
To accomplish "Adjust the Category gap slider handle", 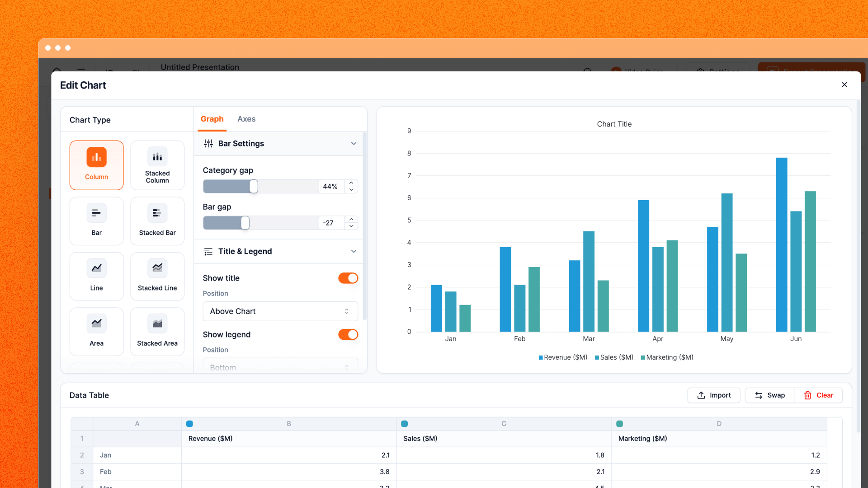I will pos(254,186).
